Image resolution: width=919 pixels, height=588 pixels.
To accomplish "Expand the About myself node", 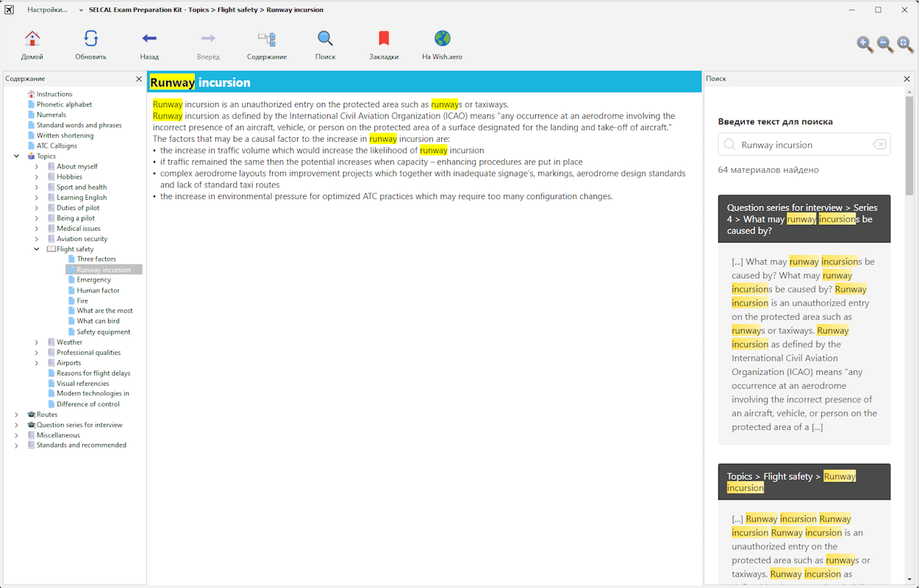I will point(36,166).
